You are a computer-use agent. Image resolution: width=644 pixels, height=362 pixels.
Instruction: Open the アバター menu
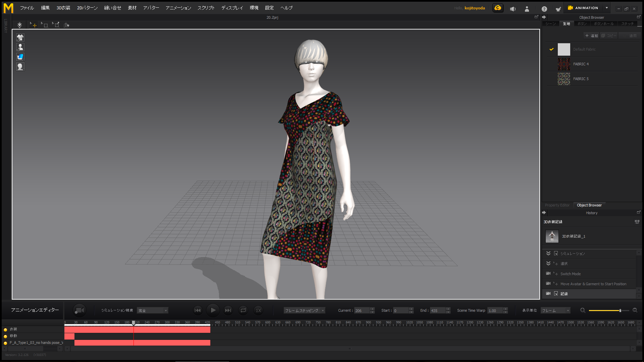(x=151, y=8)
